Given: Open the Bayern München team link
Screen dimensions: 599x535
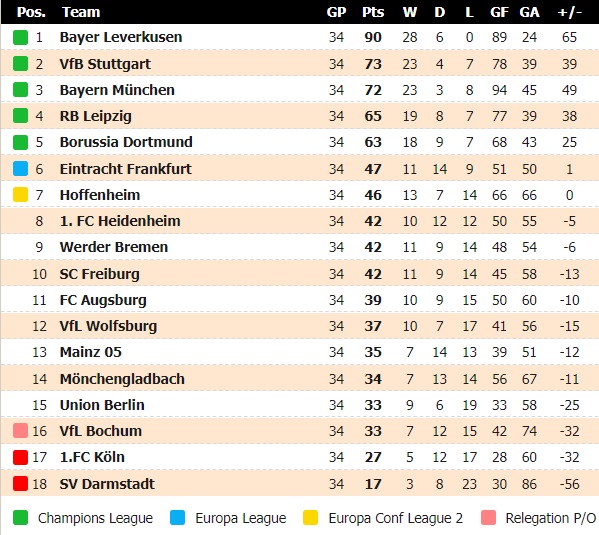Looking at the screenshot, I should tap(117, 90).
